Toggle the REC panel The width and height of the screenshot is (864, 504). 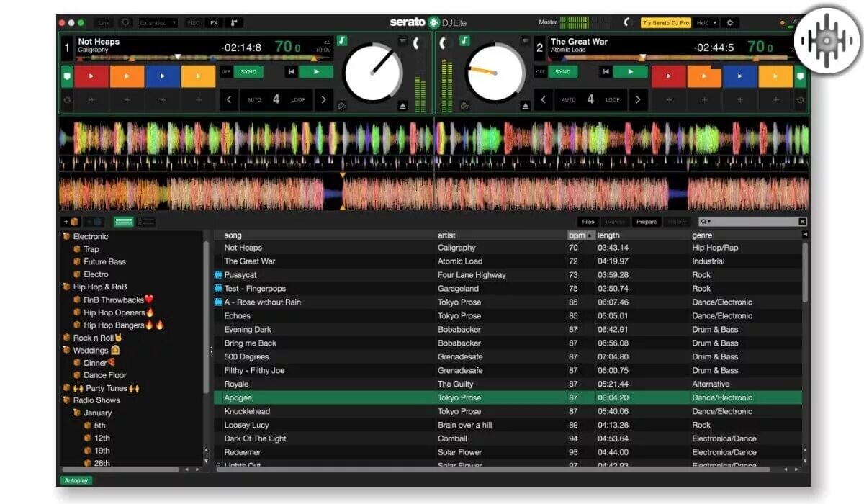point(194,23)
